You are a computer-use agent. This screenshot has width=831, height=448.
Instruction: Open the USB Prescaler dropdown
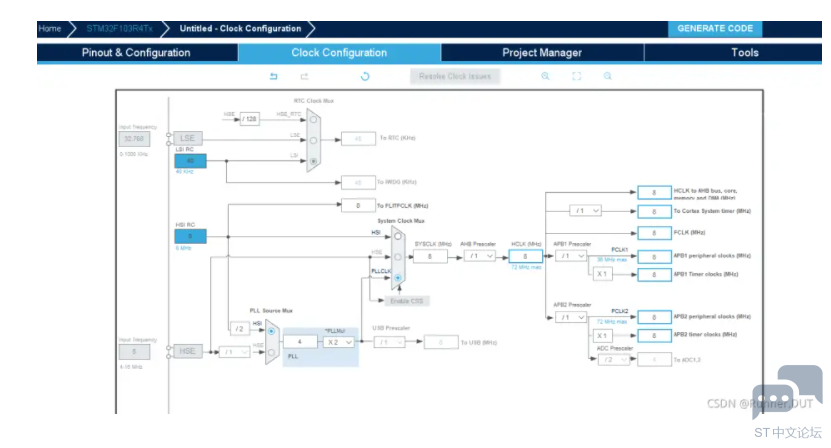pyautogui.click(x=390, y=342)
